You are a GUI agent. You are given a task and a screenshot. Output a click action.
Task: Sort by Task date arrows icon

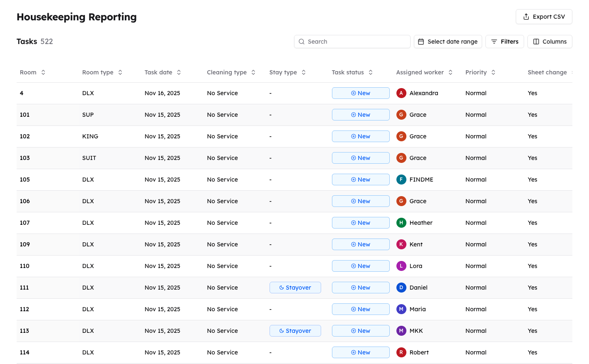click(179, 72)
